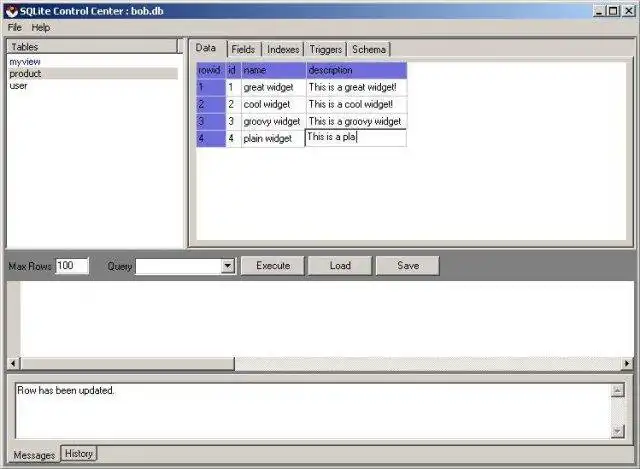Click 'This is a groovy widget' cell

[x=356, y=122]
